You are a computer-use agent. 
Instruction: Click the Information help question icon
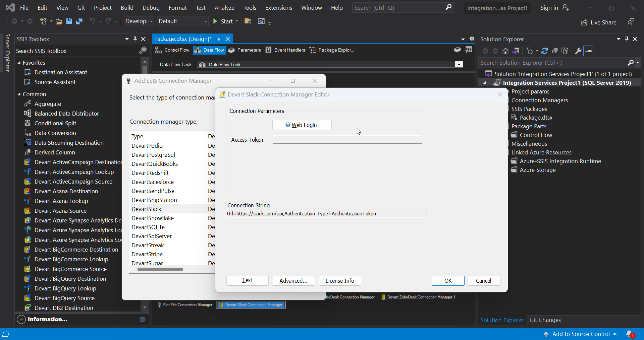142,319
